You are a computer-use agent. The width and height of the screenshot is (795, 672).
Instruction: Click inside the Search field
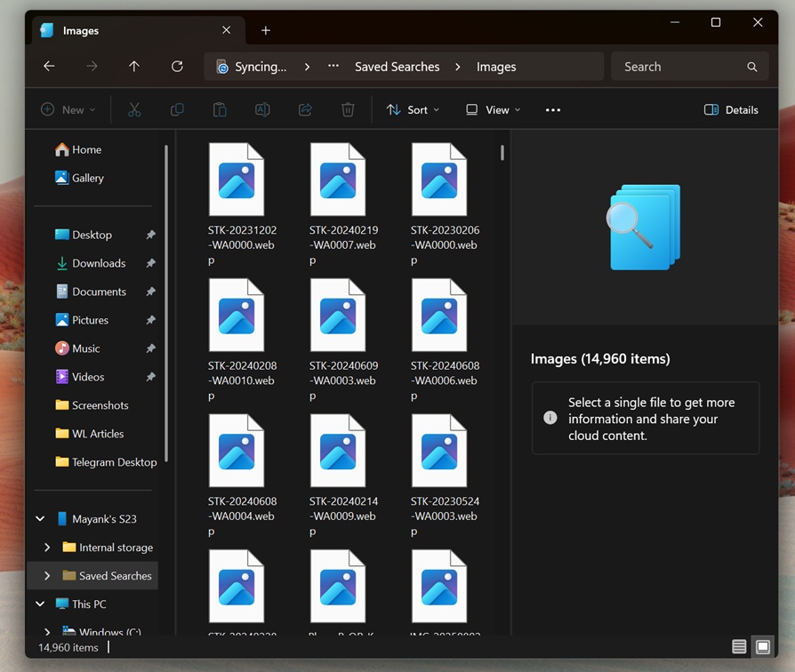pyautogui.click(x=690, y=66)
